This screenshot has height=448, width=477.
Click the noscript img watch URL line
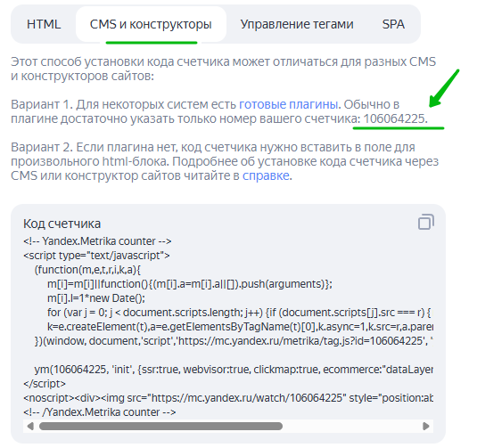coord(228,398)
